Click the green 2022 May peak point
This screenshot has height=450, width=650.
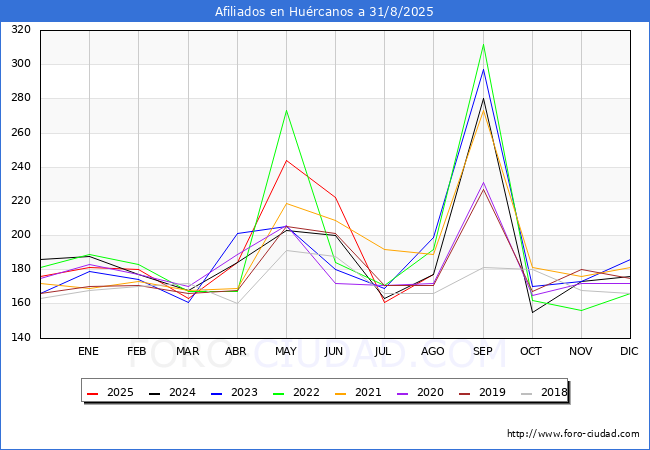point(286,111)
